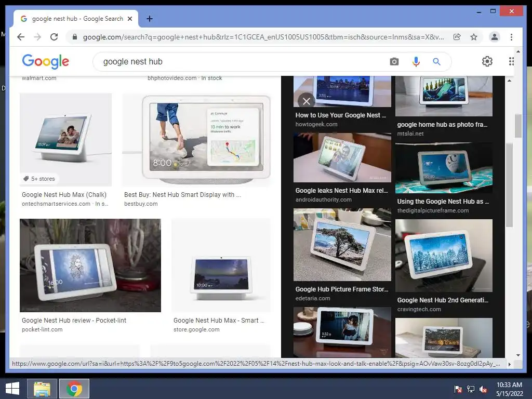This screenshot has height=399, width=532.
Task: Open google home hub as photo frame image
Action: pyautogui.click(x=444, y=96)
